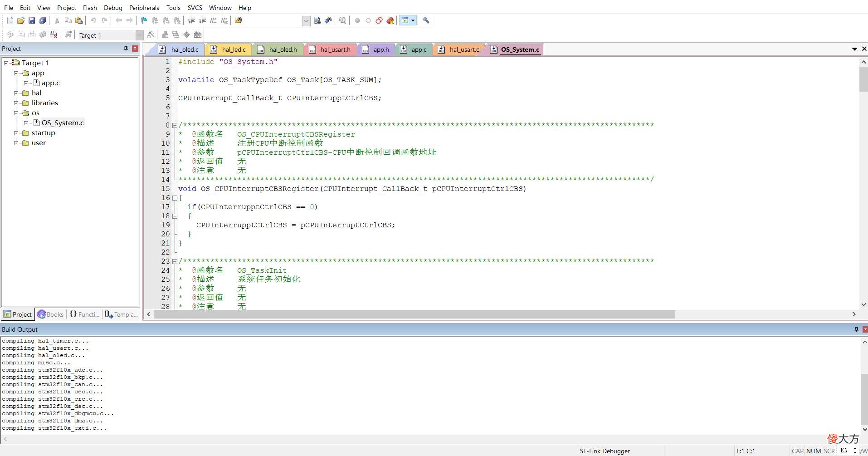Open the window layout dropdown arrow
This screenshot has height=456, width=868.
413,20
